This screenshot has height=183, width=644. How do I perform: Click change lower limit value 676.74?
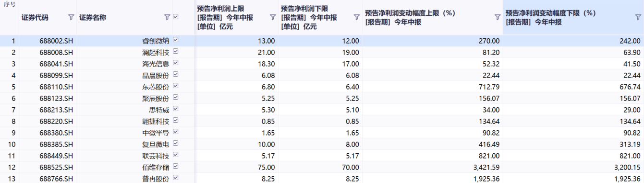pyautogui.click(x=630, y=87)
